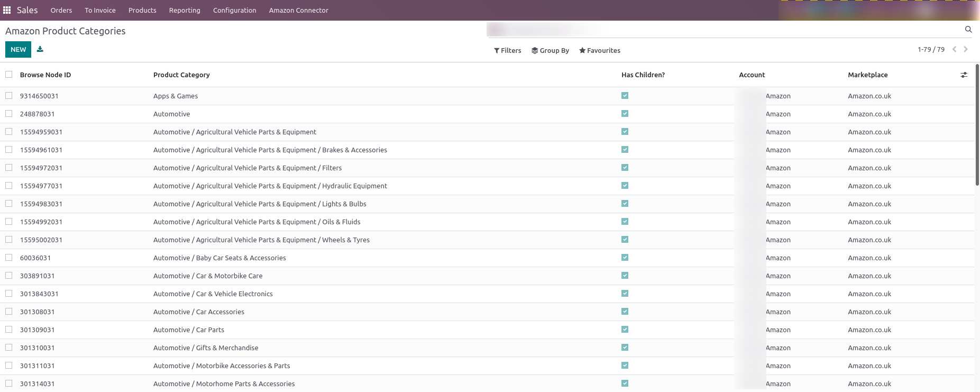Click browse node ID 3013843031
980x392 pixels.
point(39,294)
